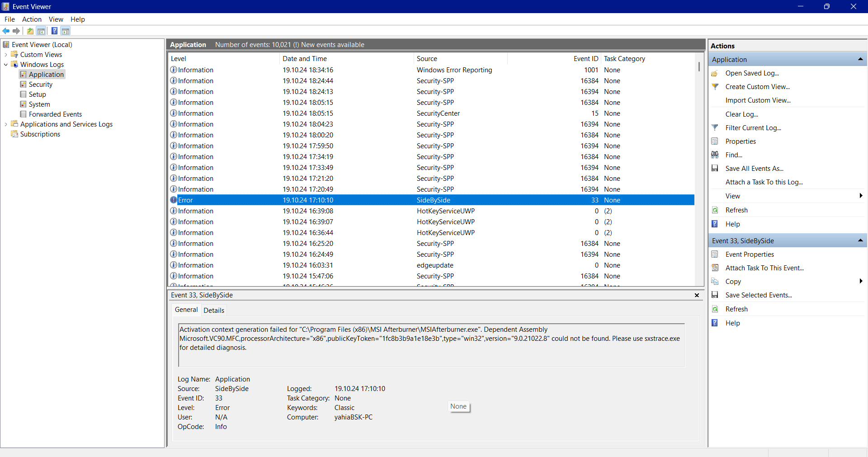This screenshot has height=457, width=868.
Task: Switch to the Details tab
Action: click(214, 311)
